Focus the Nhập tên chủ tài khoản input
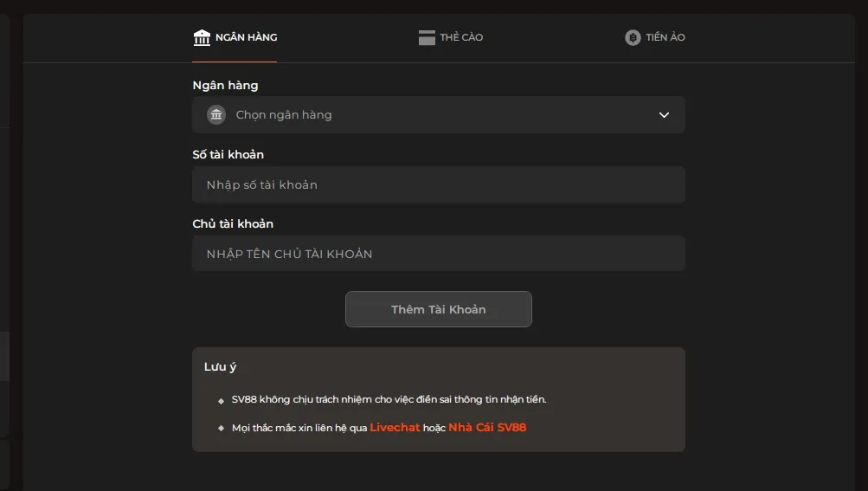This screenshot has height=491, width=868. pos(439,254)
